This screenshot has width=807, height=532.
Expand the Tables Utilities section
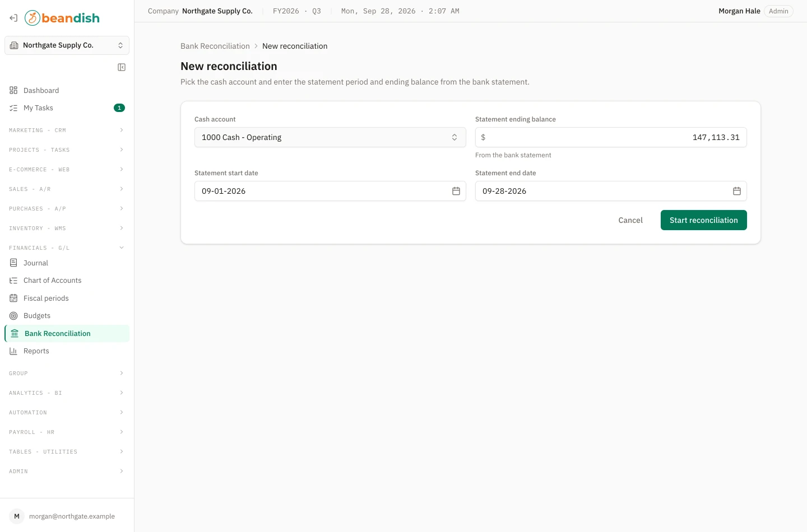point(67,452)
